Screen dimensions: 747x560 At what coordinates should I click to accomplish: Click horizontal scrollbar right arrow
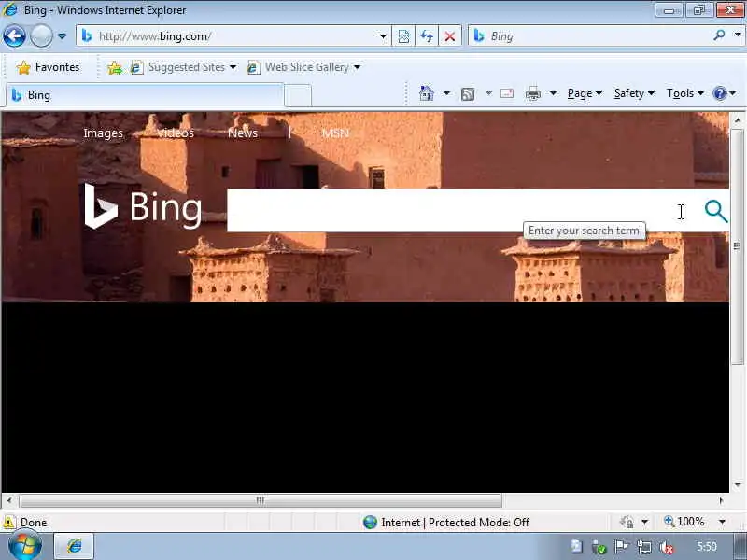pos(721,500)
